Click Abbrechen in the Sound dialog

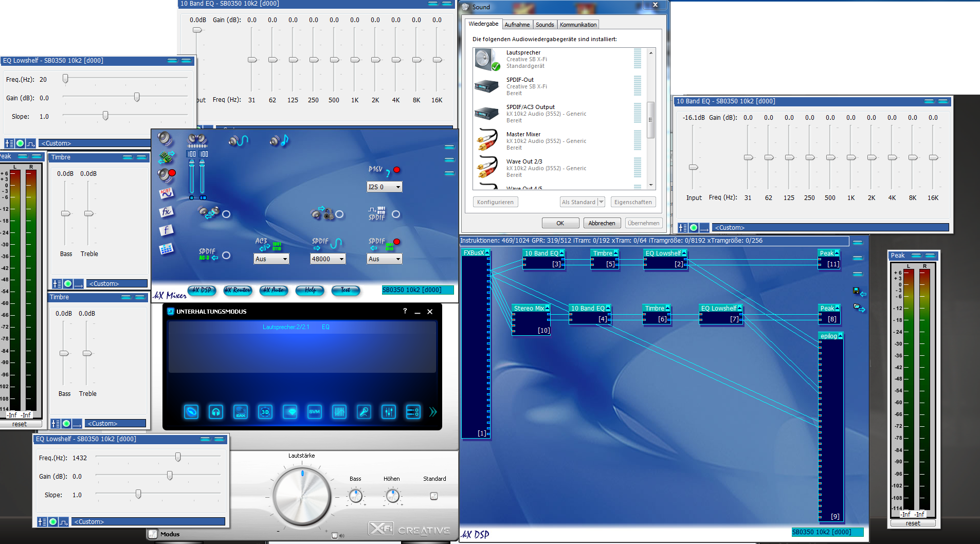pos(602,223)
